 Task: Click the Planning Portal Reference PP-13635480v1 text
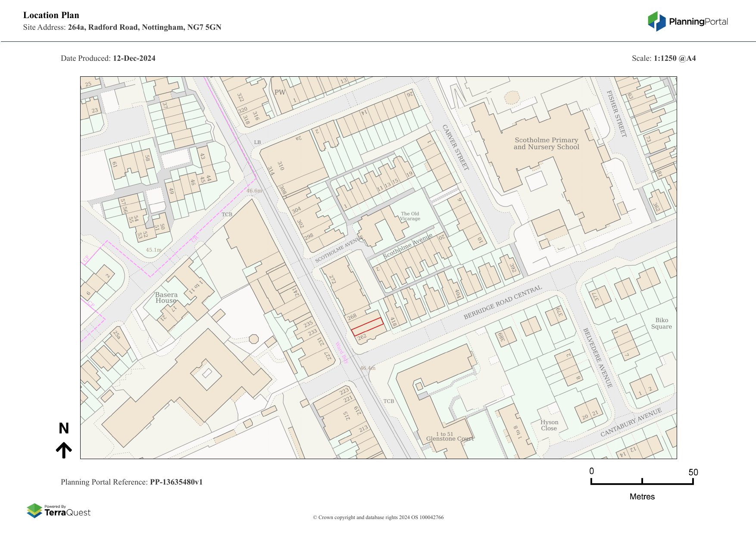point(131,482)
